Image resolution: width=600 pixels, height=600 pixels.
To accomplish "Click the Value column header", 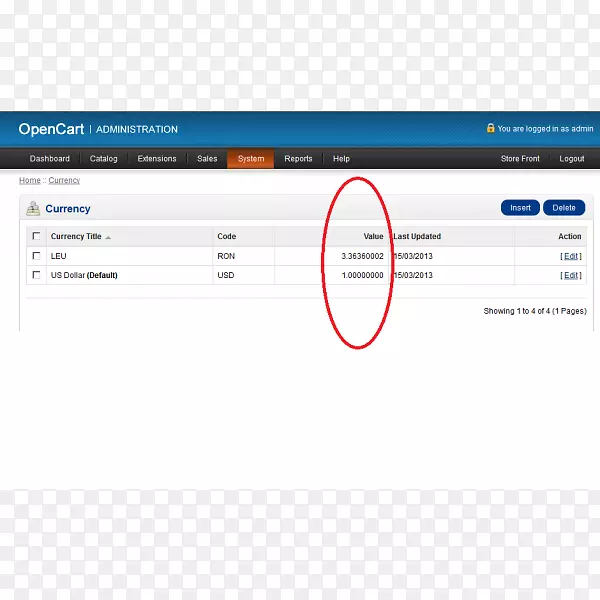I will [373, 236].
